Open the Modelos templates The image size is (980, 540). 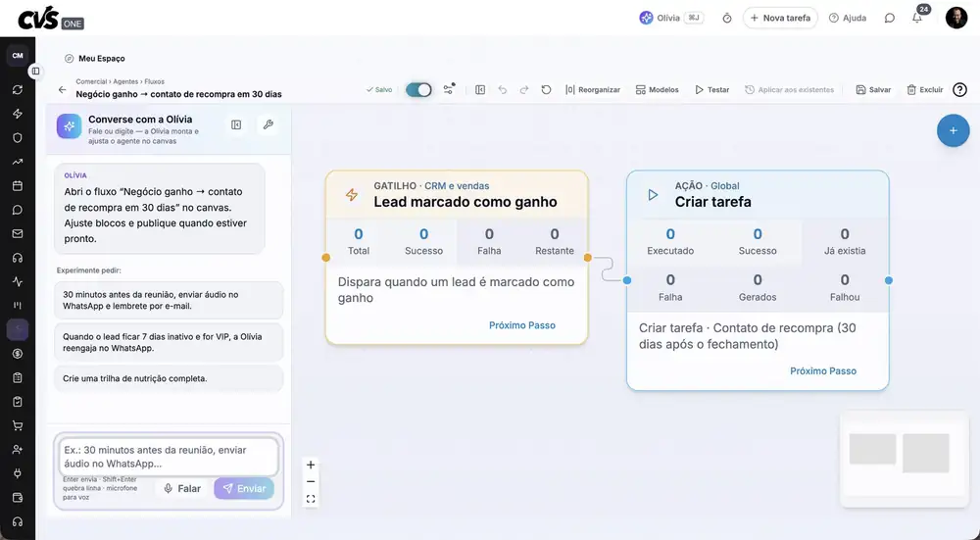[657, 90]
